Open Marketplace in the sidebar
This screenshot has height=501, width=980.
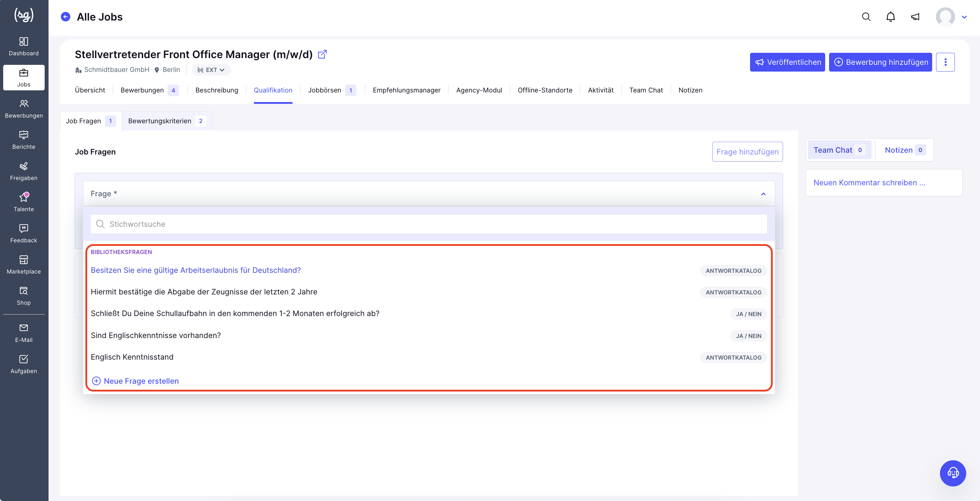coord(24,265)
